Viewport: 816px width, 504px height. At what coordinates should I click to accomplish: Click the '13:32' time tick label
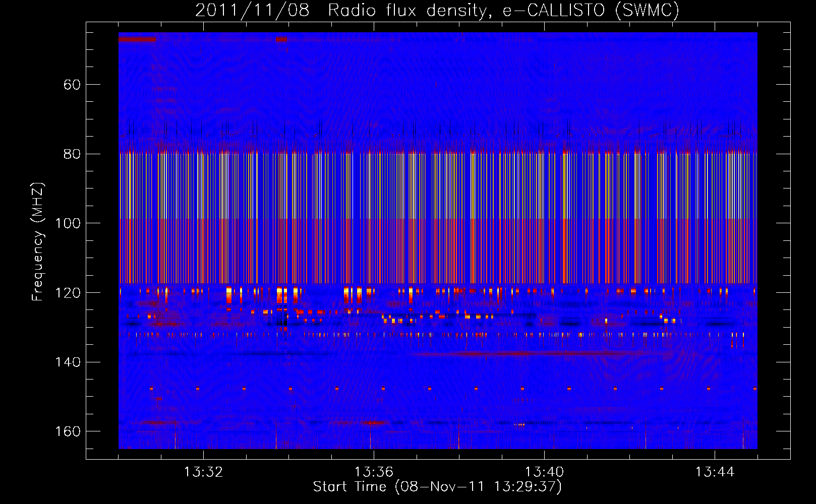tap(203, 472)
